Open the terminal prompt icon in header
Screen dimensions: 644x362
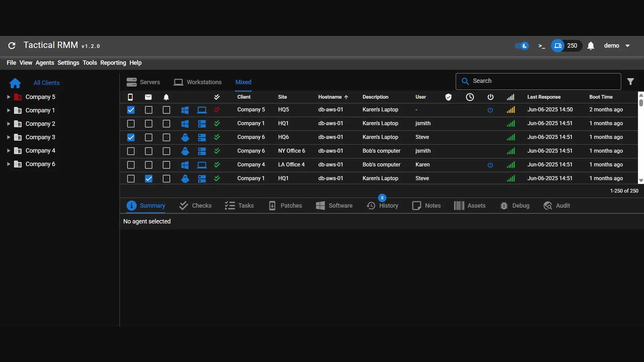(541, 46)
